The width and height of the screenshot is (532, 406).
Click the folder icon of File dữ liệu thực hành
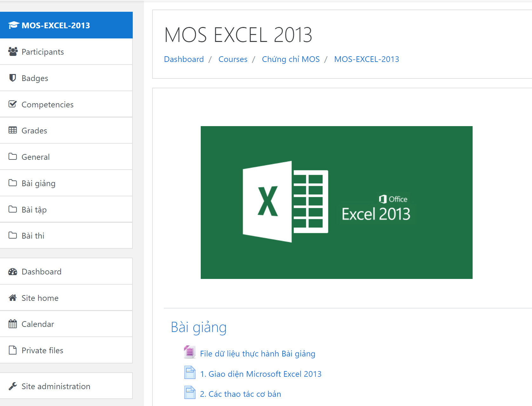point(190,352)
